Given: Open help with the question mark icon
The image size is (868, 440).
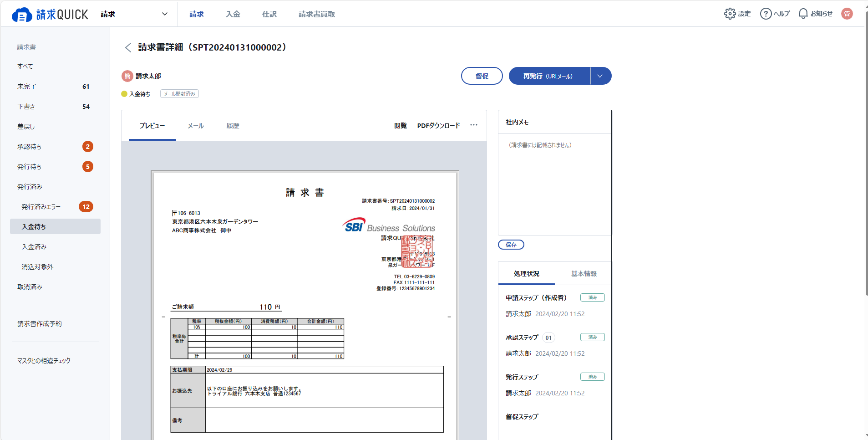Looking at the screenshot, I should tap(766, 14).
